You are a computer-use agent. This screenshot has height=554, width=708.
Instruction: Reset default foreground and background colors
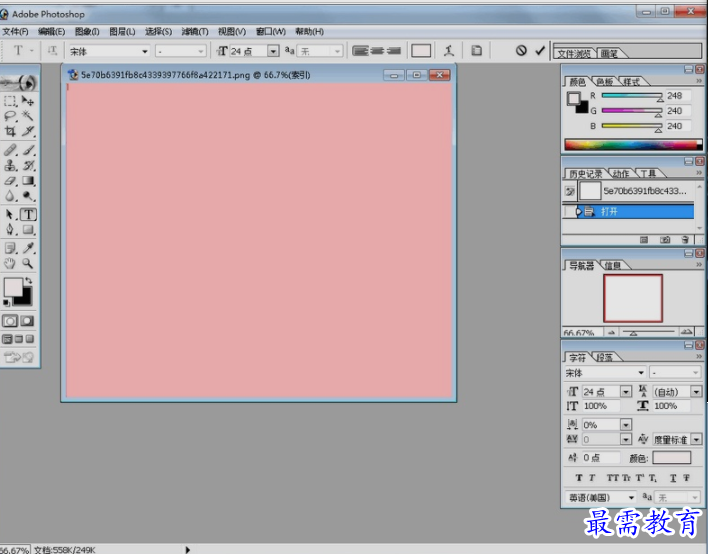coord(6,303)
